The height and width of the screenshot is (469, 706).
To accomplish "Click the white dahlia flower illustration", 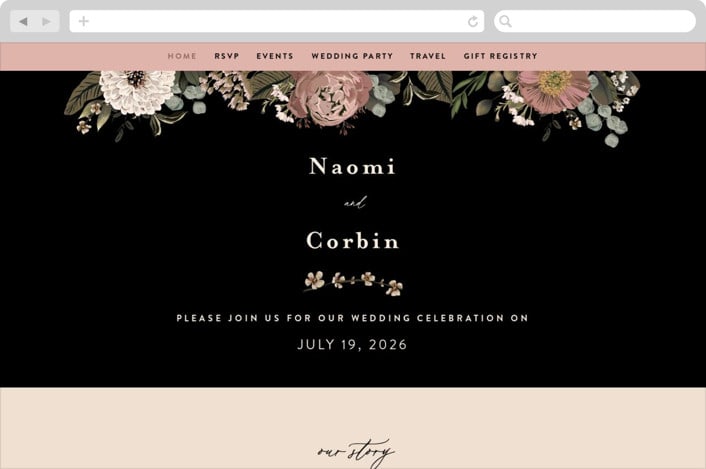I will point(137,93).
